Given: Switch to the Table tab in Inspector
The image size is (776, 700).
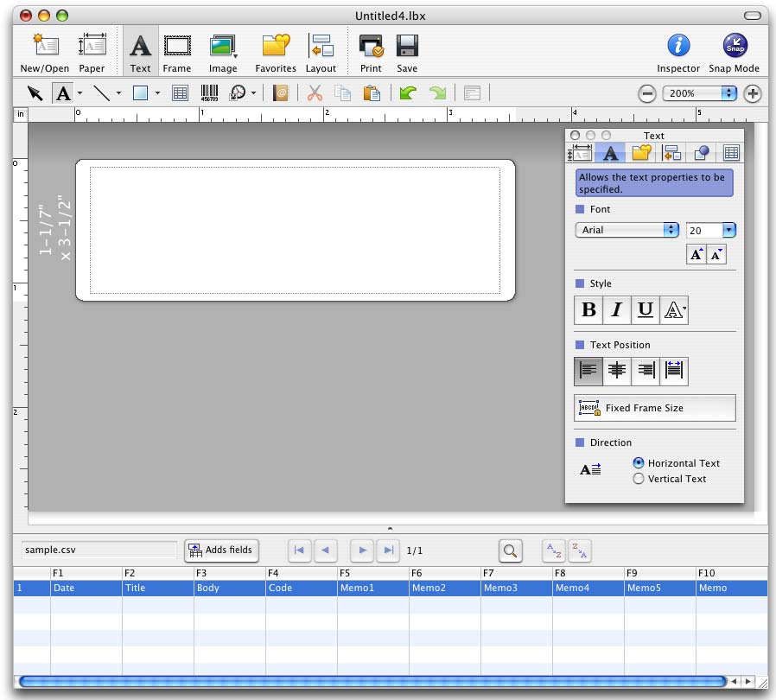Looking at the screenshot, I should (x=731, y=153).
